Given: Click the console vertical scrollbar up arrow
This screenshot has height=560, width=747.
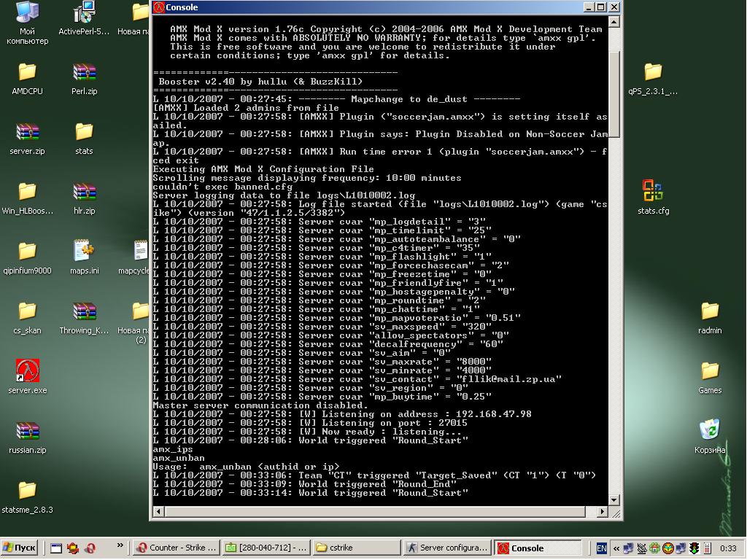Looking at the screenshot, I should [614, 22].
